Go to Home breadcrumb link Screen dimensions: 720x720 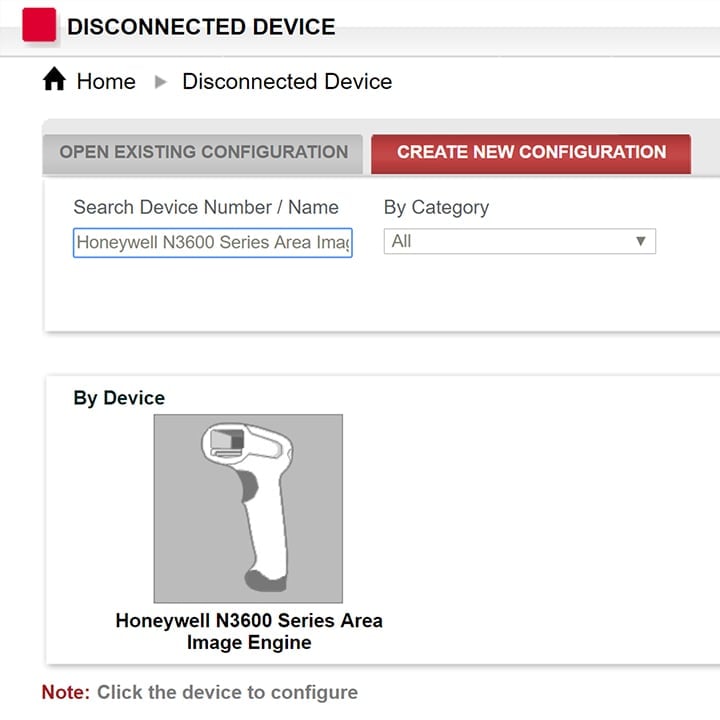pos(106,82)
